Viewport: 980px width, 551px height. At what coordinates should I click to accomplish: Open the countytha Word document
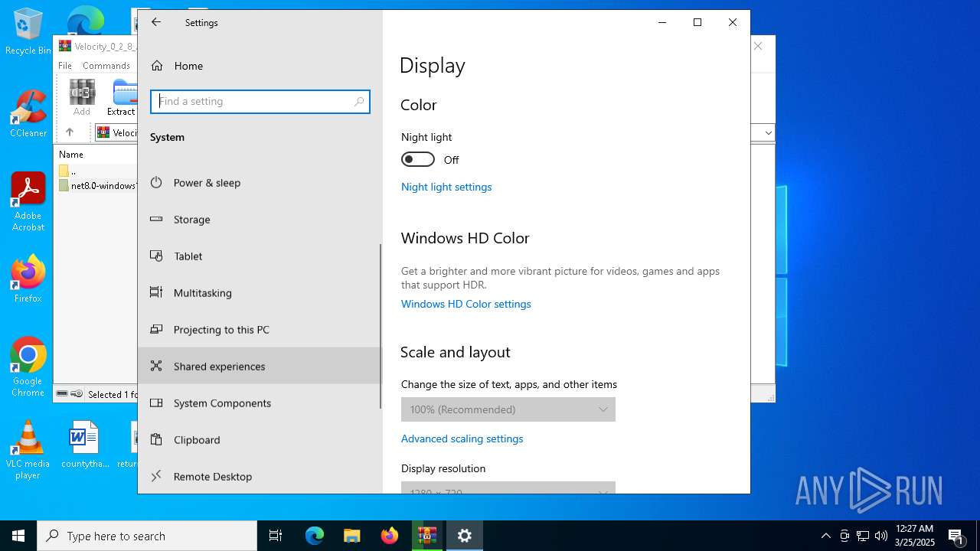coord(84,444)
